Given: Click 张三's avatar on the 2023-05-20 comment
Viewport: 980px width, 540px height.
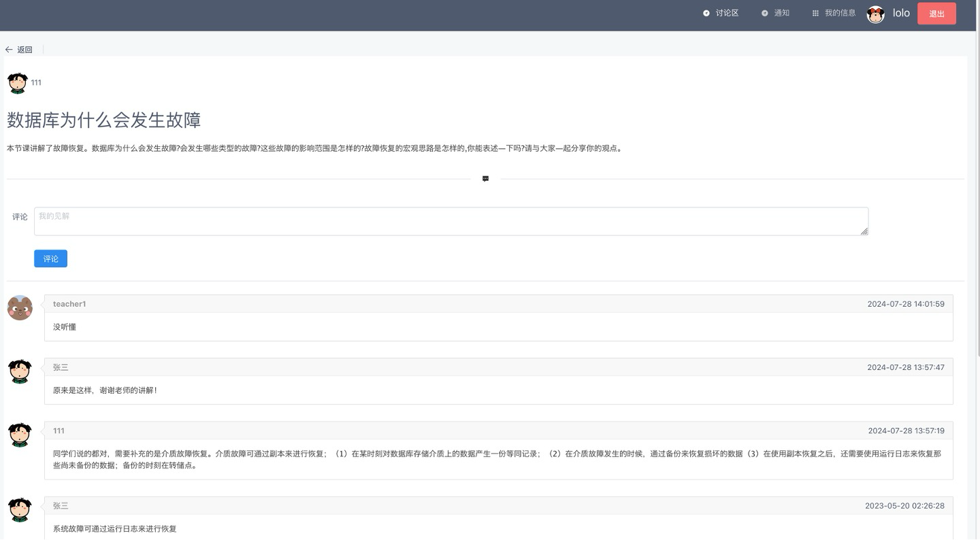Looking at the screenshot, I should [x=20, y=509].
